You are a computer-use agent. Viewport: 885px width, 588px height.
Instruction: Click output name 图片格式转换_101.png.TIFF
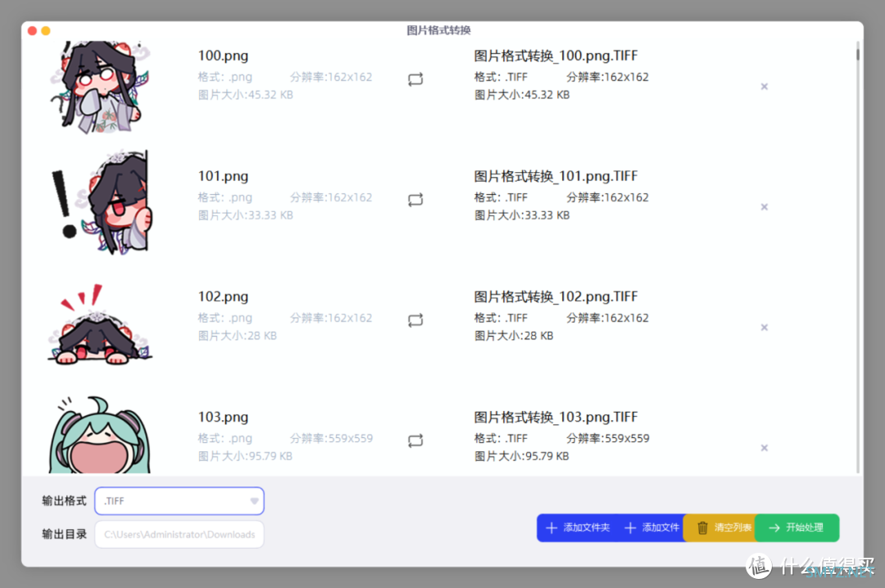(x=556, y=177)
